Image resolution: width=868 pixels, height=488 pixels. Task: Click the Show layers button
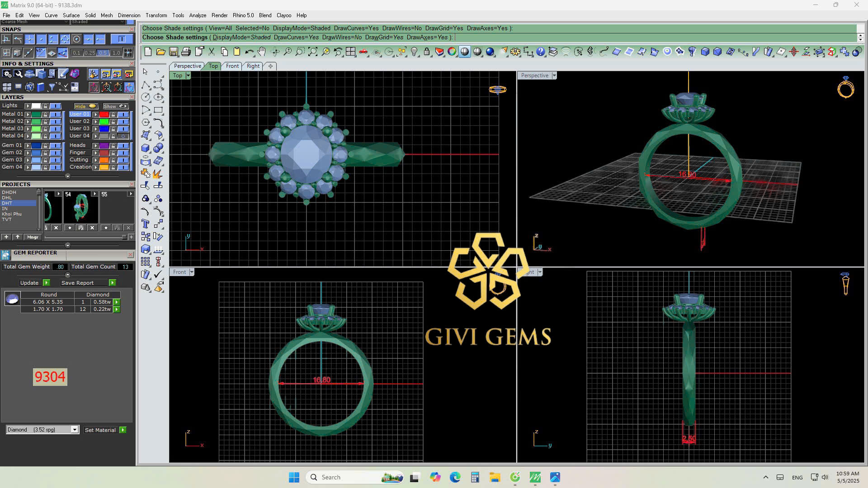(x=115, y=106)
